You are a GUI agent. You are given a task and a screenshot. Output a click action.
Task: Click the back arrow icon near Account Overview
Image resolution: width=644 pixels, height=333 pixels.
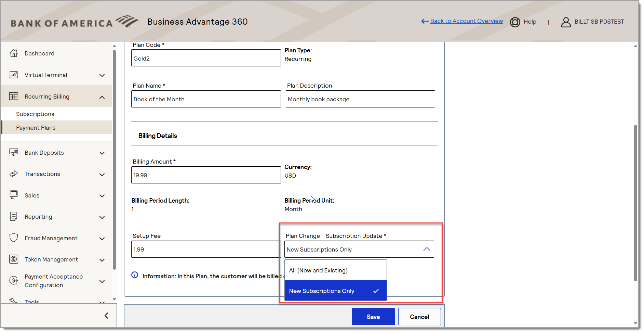[425, 21]
